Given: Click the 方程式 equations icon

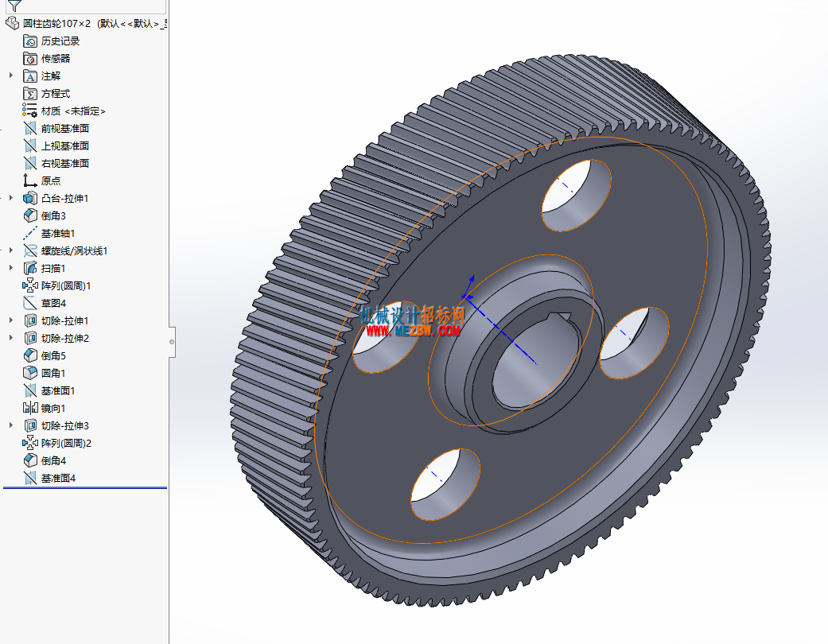Looking at the screenshot, I should coord(30,94).
